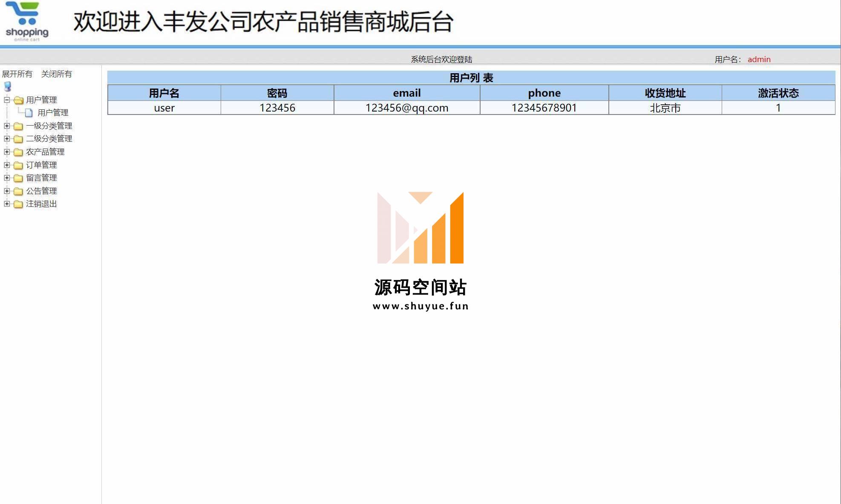Click the phone column header
Viewport: 841px width, 504px height.
(x=544, y=93)
